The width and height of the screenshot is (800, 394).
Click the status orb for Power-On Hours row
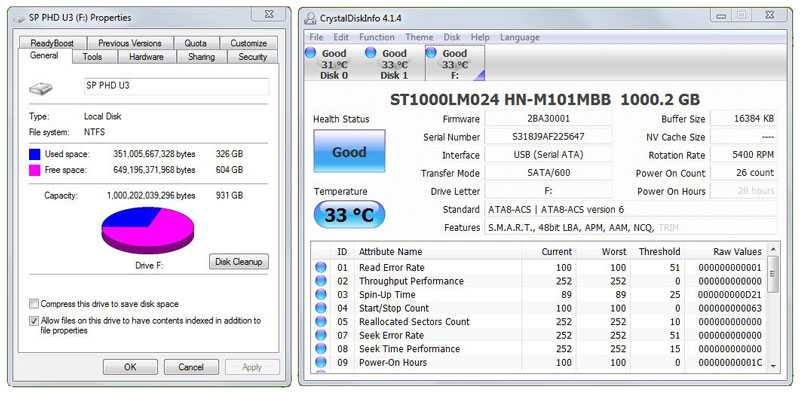pyautogui.click(x=321, y=362)
